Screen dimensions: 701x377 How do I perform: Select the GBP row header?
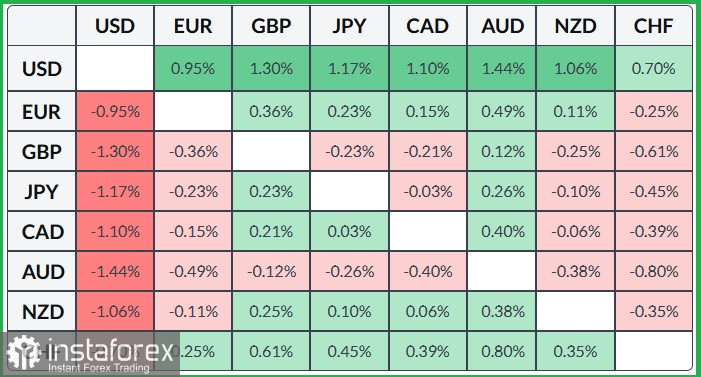pyautogui.click(x=42, y=152)
